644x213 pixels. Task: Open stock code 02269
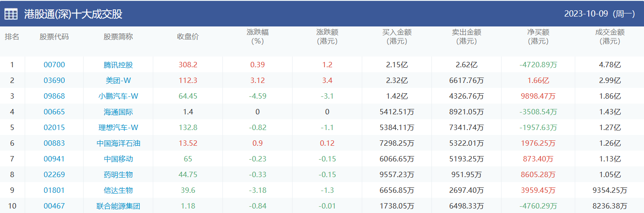[54, 174]
